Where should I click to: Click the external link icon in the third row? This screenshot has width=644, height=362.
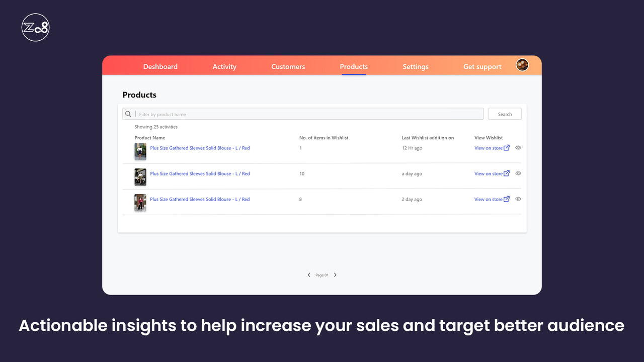point(507,199)
